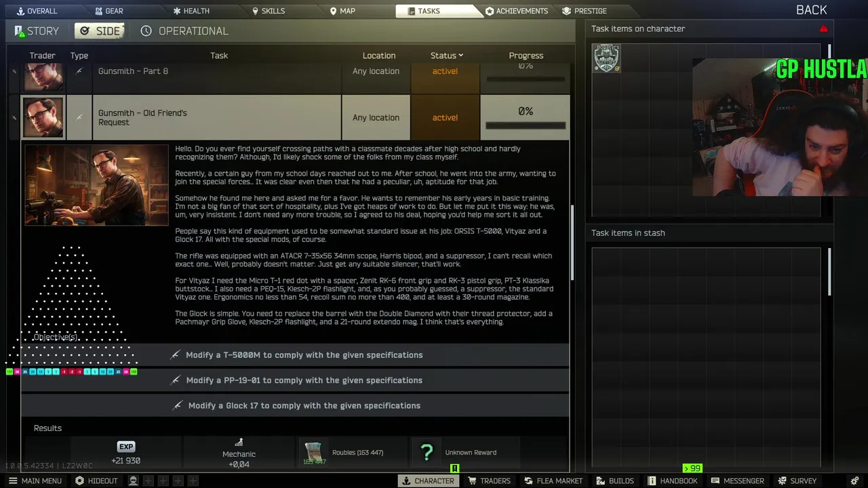This screenshot has width=868, height=488.
Task: Sort by the Location column header
Action: pyautogui.click(x=379, y=56)
